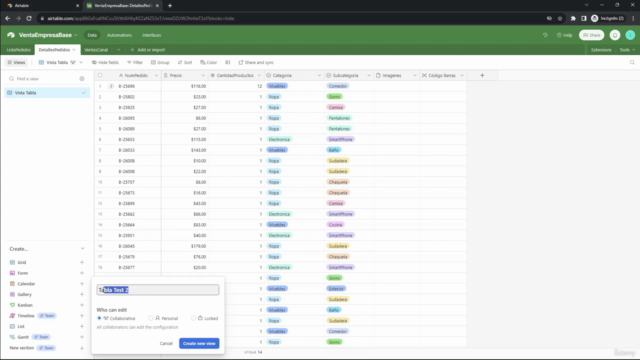The width and height of the screenshot is (640, 360).
Task: Open DetallesPedidos tab dropdown arrow
Action: point(74,50)
